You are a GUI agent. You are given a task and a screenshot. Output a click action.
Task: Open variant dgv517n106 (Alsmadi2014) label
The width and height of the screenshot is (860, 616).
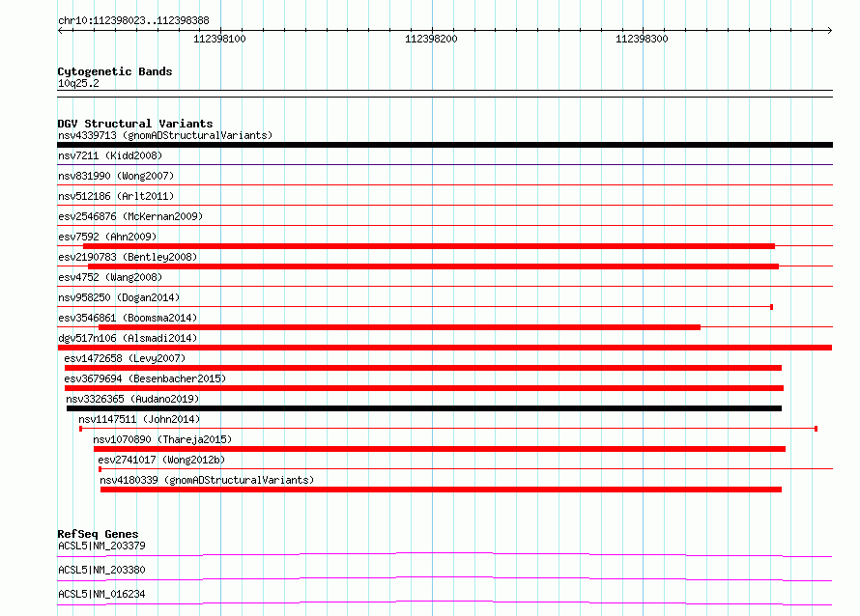[x=128, y=338]
